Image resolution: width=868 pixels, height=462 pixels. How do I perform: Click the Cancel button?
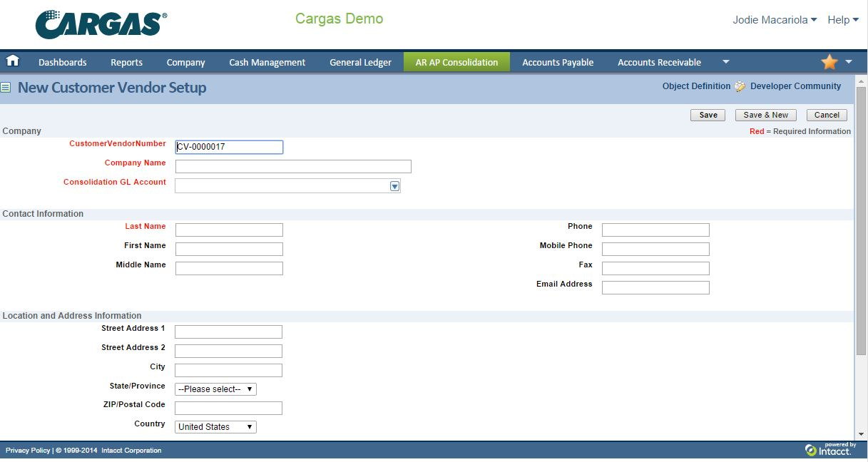(827, 115)
